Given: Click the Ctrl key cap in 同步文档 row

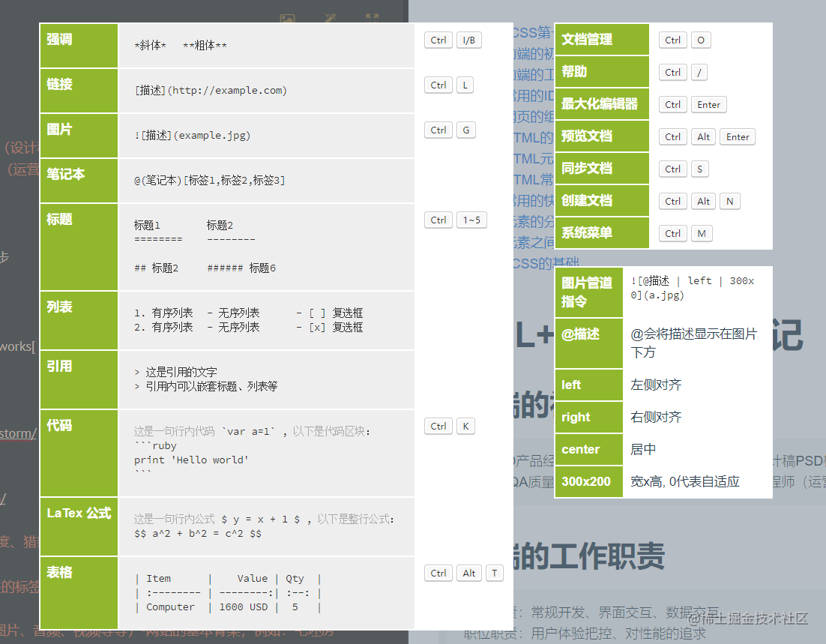Looking at the screenshot, I should pos(672,169).
